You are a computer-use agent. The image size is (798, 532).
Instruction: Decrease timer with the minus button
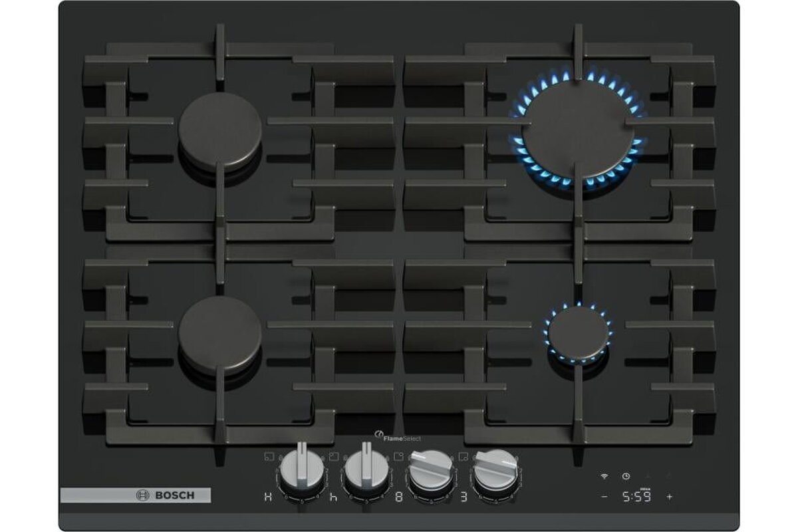point(604,496)
